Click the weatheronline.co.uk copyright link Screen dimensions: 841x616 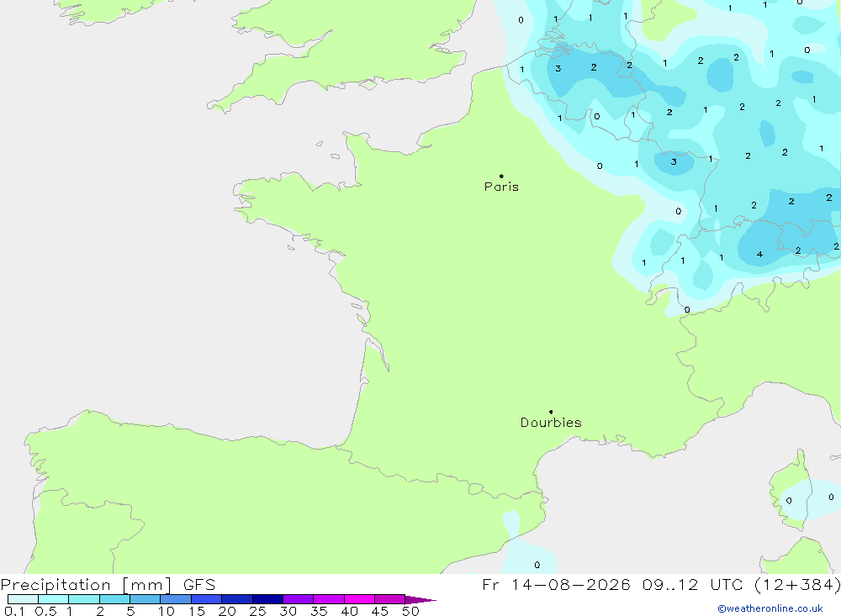770,608
